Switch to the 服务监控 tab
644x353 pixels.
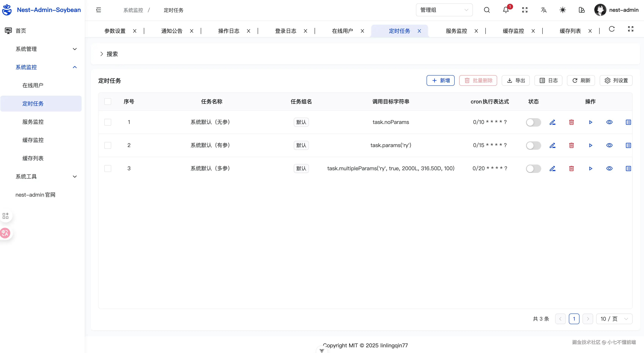click(x=456, y=31)
